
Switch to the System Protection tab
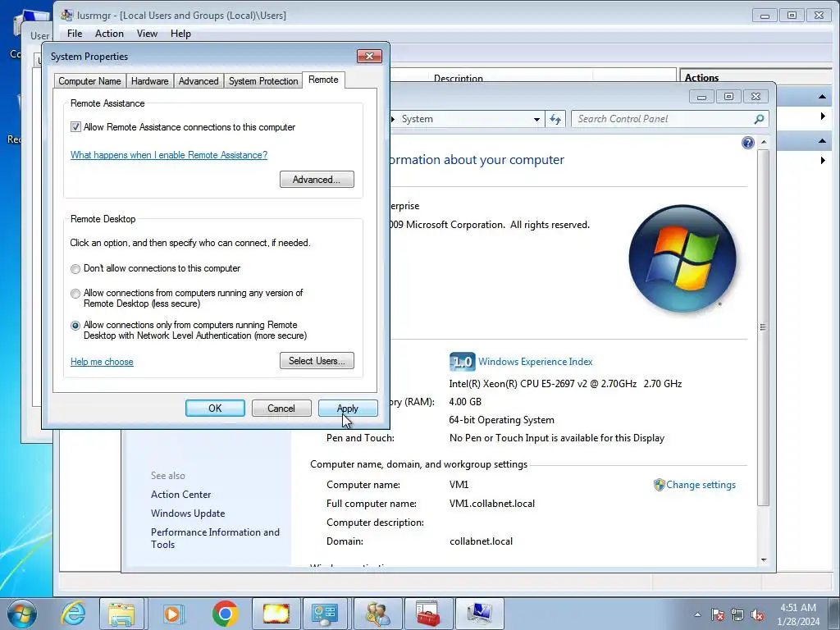point(263,81)
